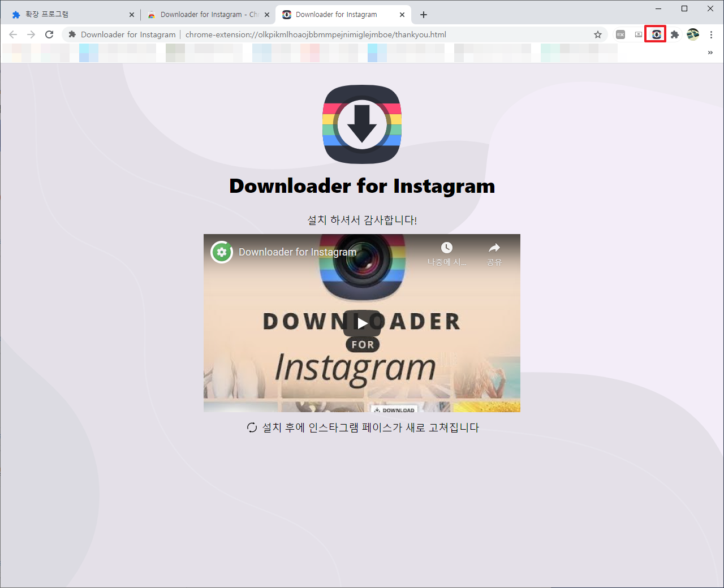Close the Chrome web store tab
This screenshot has width=724, height=588.
click(267, 15)
